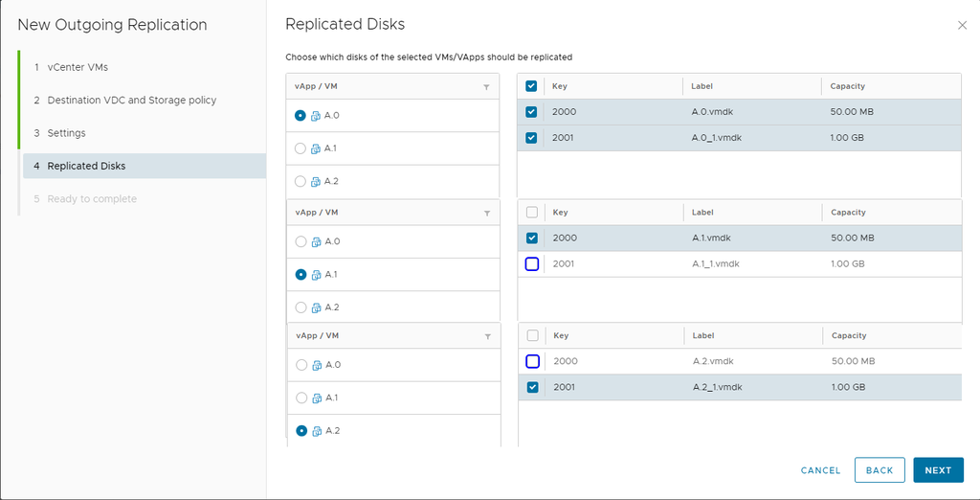The image size is (980, 500).
Task: Click the filter icon in the middle vApp / VM header
Action: coord(486,214)
